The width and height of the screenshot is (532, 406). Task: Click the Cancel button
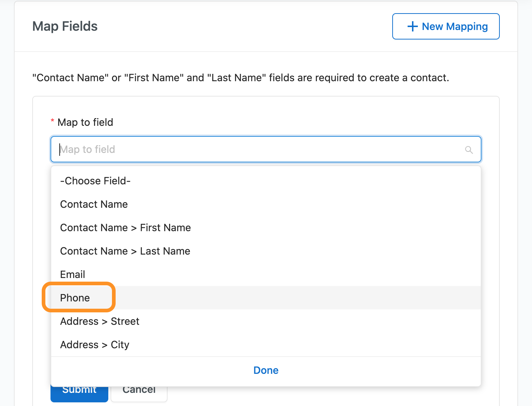tap(139, 394)
